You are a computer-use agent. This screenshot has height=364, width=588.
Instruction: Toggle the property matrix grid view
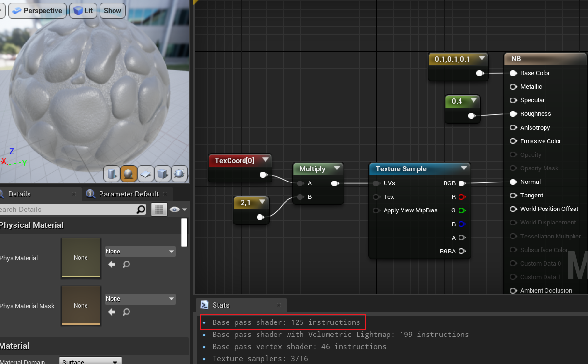pos(158,209)
